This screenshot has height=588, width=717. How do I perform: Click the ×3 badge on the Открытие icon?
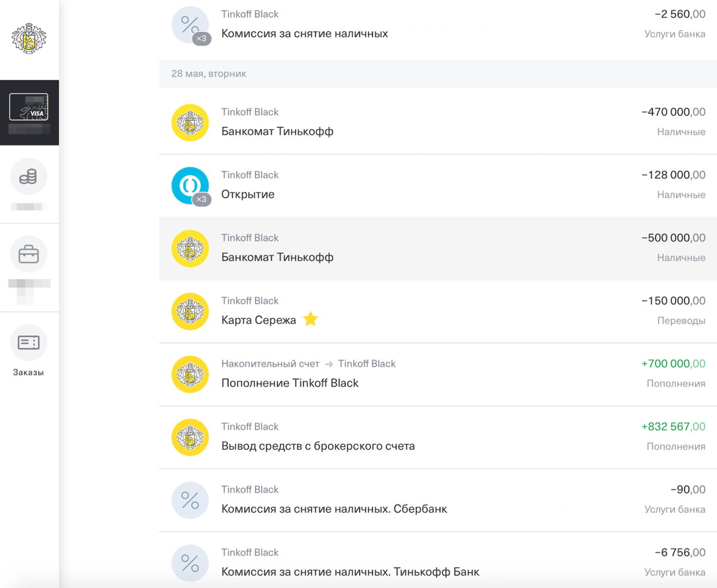[x=202, y=199]
